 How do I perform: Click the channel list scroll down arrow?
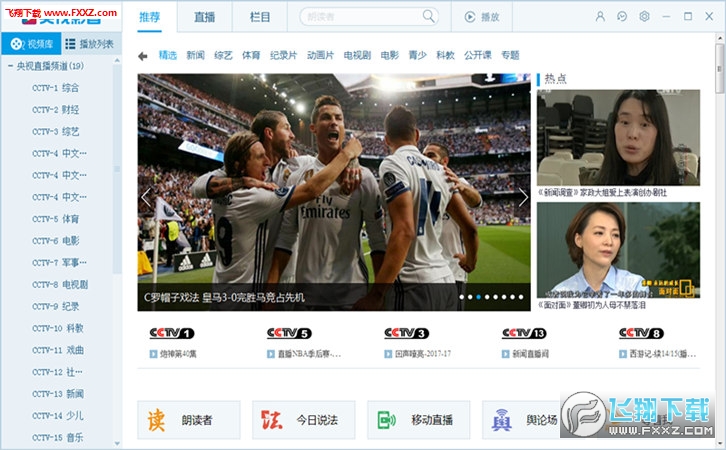(117, 444)
